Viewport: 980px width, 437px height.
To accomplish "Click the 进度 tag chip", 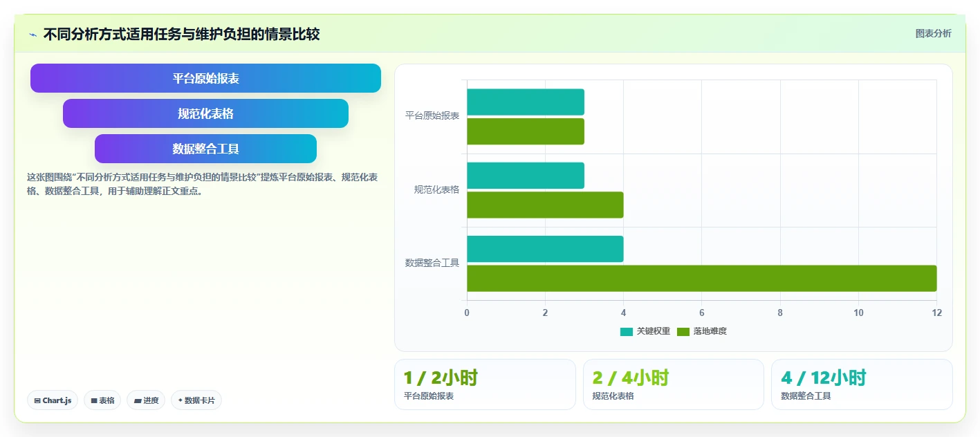I will tap(146, 400).
